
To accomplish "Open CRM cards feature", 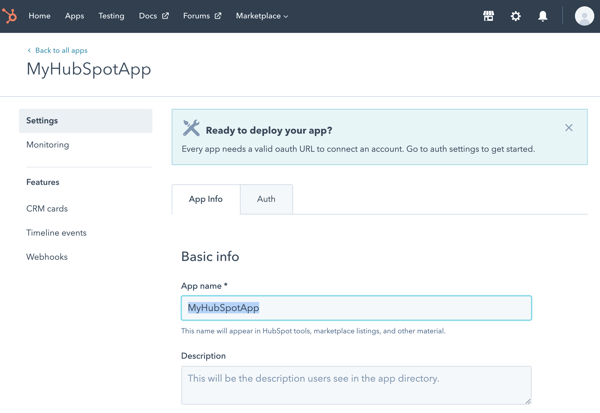I will pos(47,209).
